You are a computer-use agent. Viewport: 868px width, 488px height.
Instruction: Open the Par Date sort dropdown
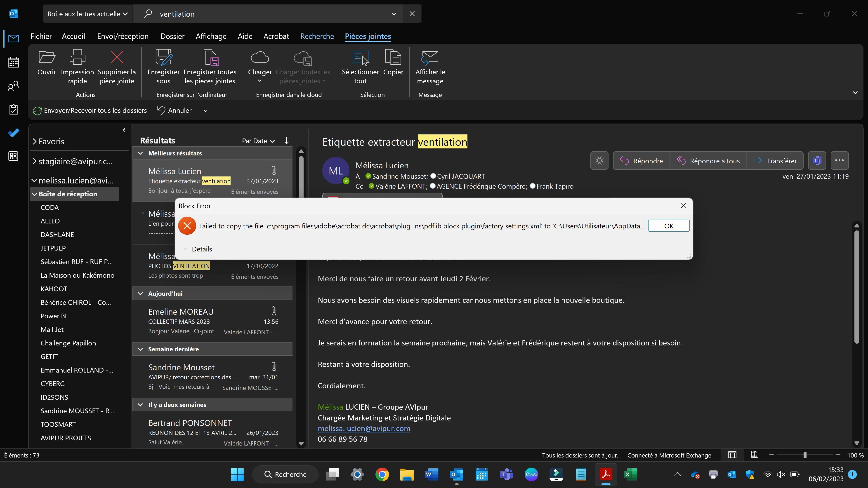click(x=258, y=141)
